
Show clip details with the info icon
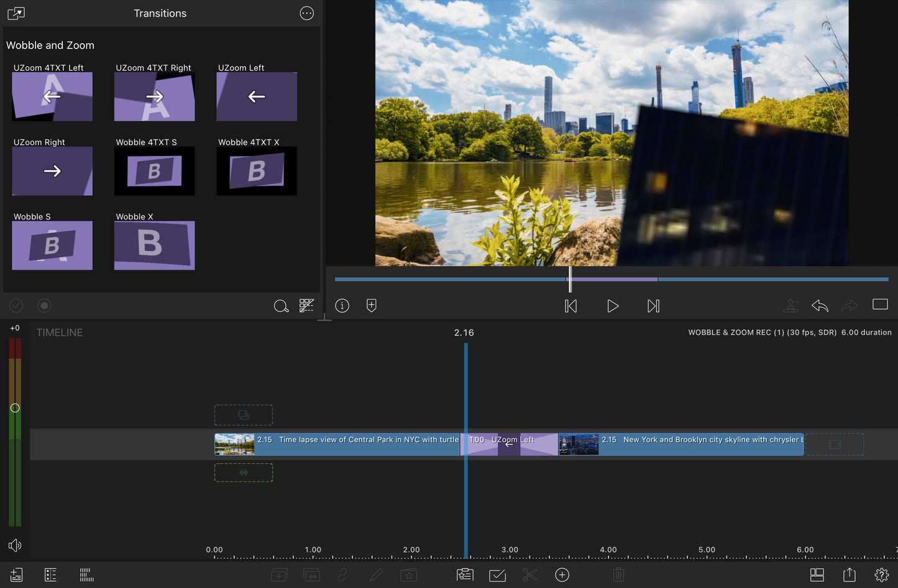[x=342, y=305]
